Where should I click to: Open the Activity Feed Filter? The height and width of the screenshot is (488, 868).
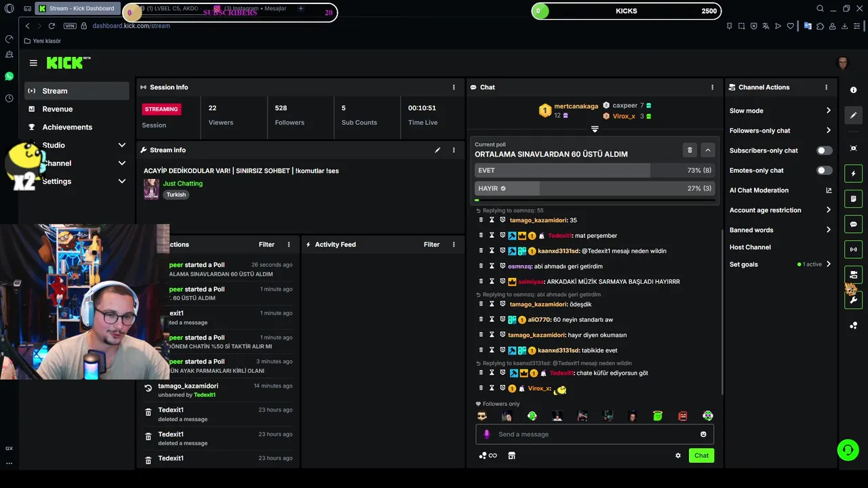click(432, 245)
